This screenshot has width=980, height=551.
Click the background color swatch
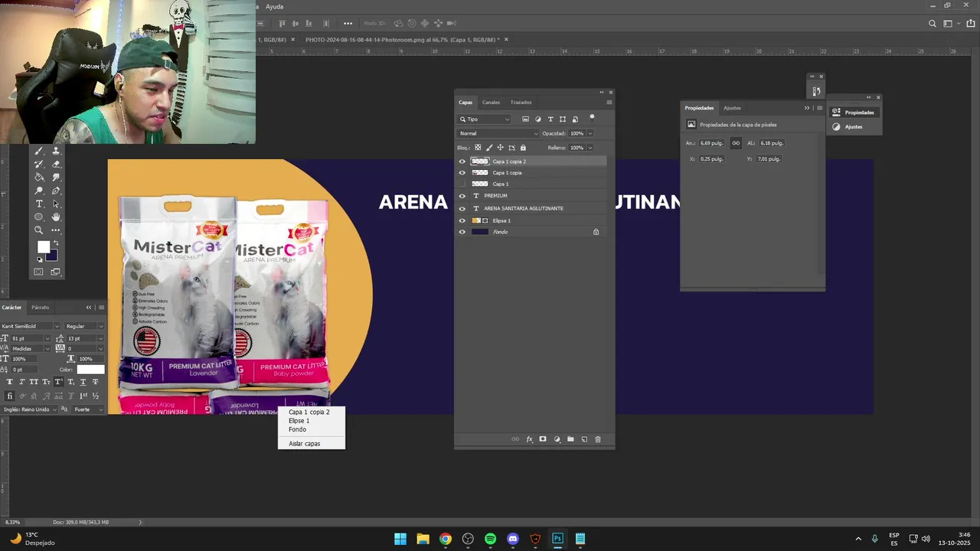(52, 256)
